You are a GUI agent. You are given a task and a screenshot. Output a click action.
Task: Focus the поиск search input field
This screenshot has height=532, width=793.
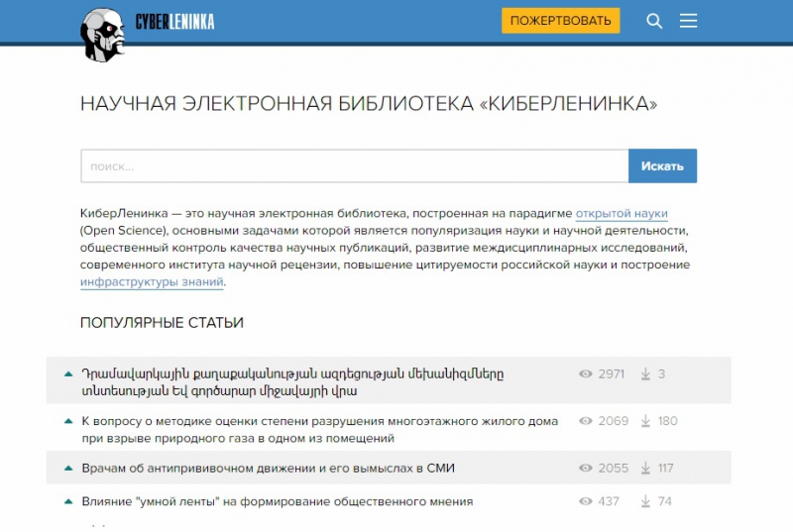[354, 166]
